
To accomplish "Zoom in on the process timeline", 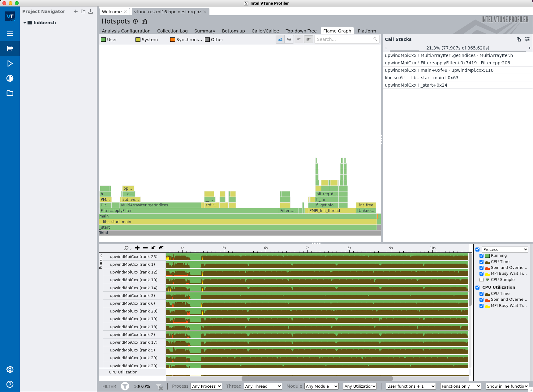I will click(x=137, y=248).
